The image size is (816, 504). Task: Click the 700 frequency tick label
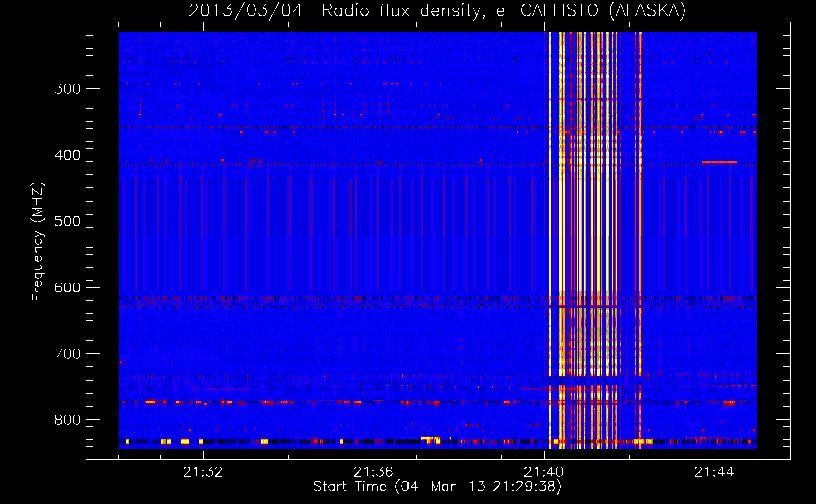click(x=68, y=354)
